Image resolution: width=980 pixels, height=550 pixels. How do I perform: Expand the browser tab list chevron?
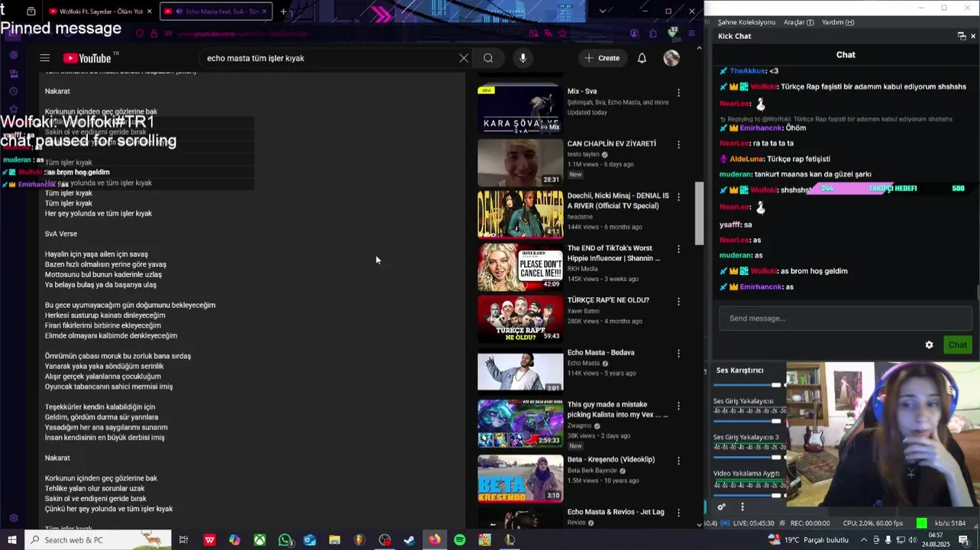point(603,11)
